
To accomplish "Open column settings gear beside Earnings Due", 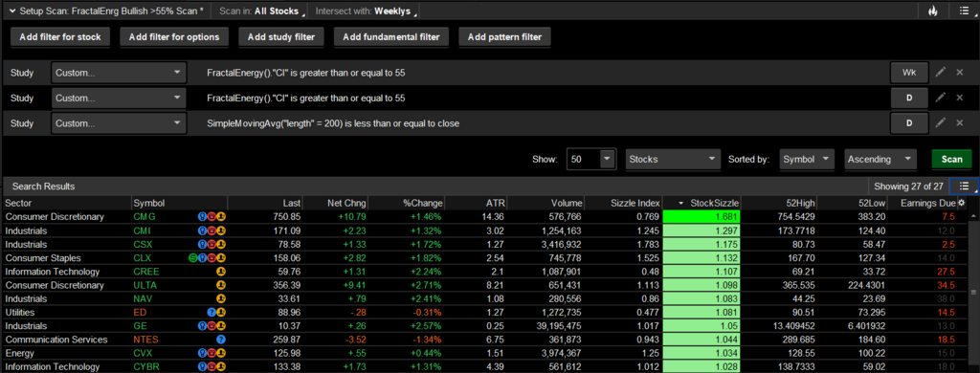I will (961, 203).
